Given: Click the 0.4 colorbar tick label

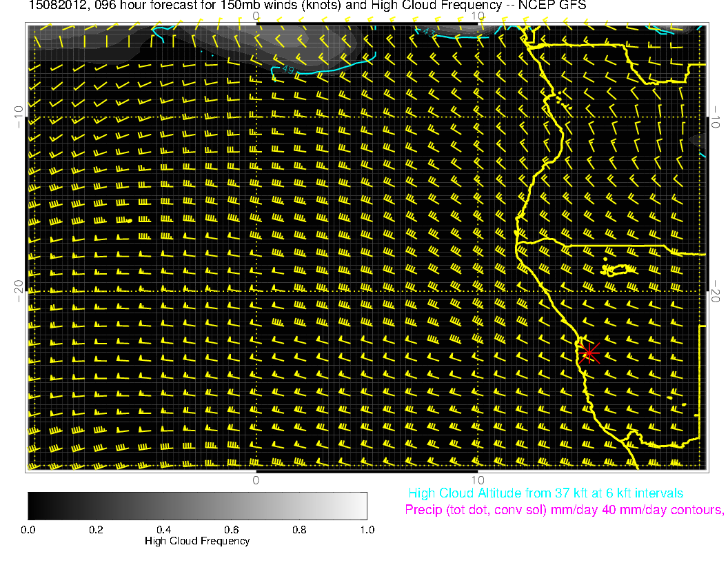Looking at the screenshot, I should pos(163,530).
